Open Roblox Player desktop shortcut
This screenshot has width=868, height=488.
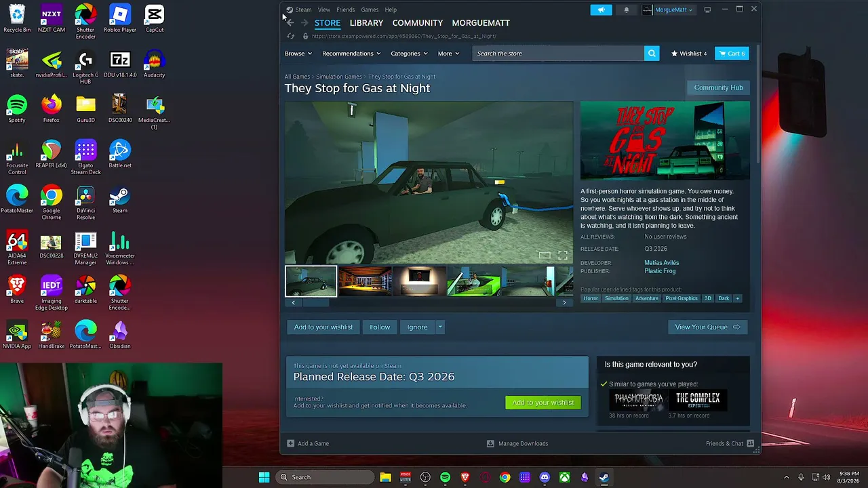(120, 18)
